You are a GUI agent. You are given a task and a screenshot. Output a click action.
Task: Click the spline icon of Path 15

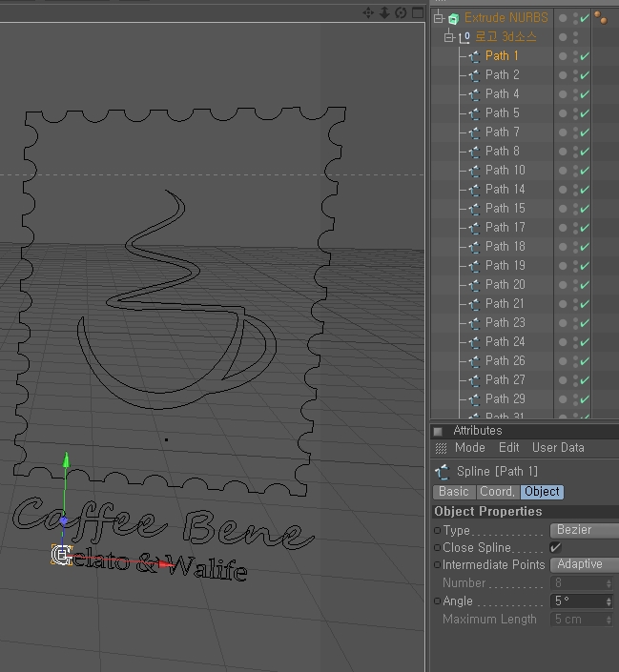(474, 209)
